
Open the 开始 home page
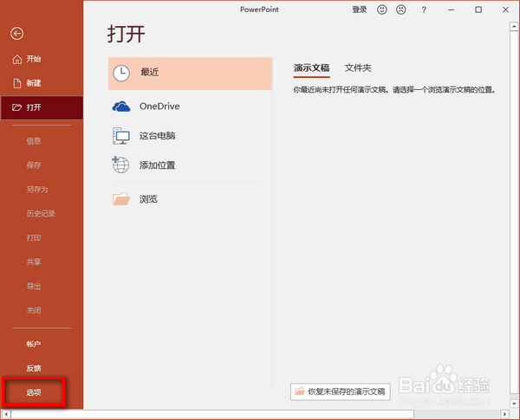42,59
